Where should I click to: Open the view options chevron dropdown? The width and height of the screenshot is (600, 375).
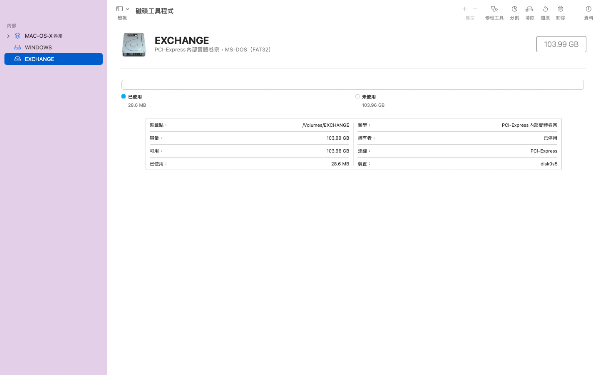(127, 9)
